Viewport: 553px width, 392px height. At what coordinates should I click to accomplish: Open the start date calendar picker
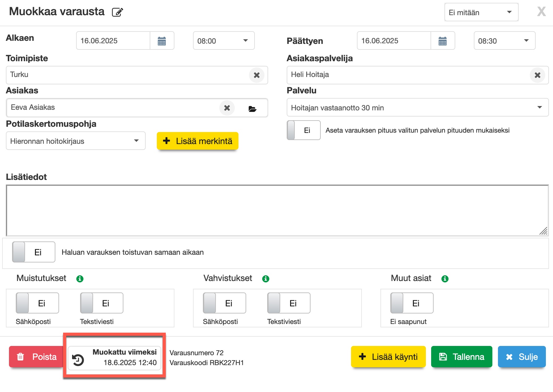pos(162,41)
